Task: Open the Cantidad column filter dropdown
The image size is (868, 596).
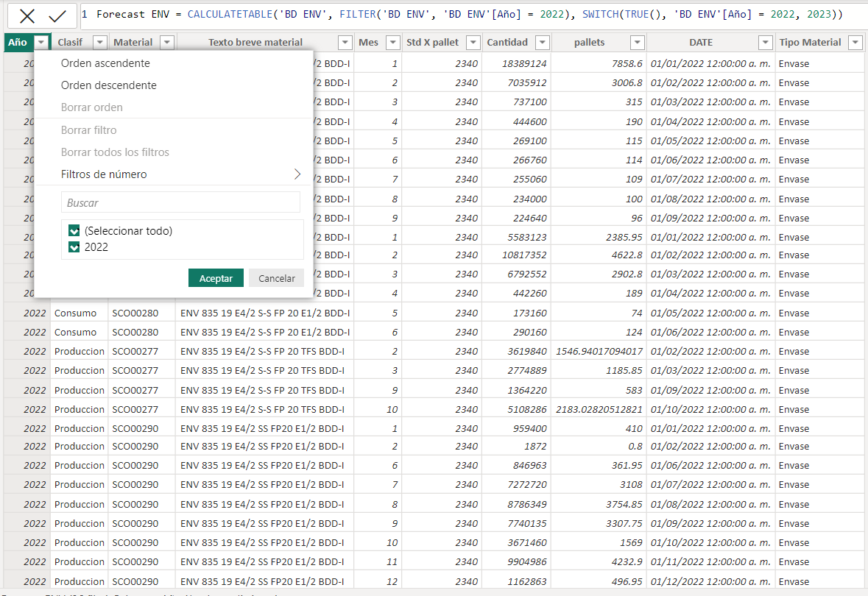Action: pos(543,42)
